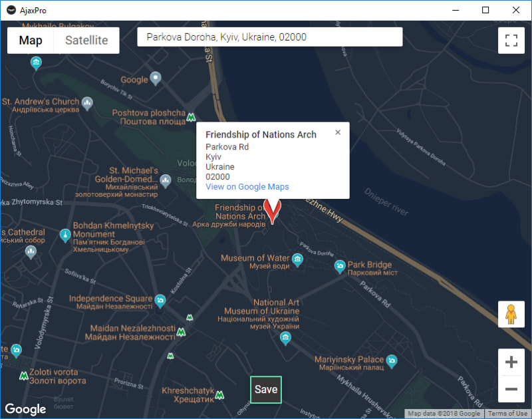Viewport: 532px width, 419px height.
Task: Switch to Map view tab
Action: point(31,41)
